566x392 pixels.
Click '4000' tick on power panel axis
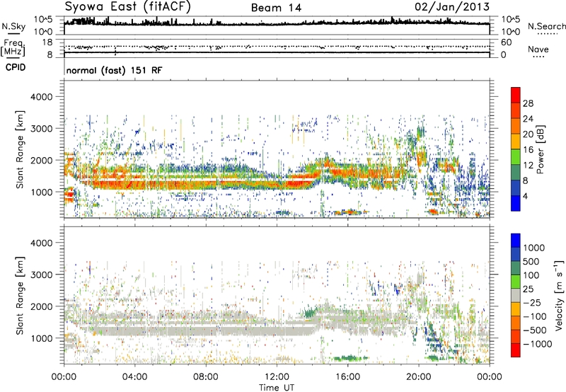click(x=41, y=97)
